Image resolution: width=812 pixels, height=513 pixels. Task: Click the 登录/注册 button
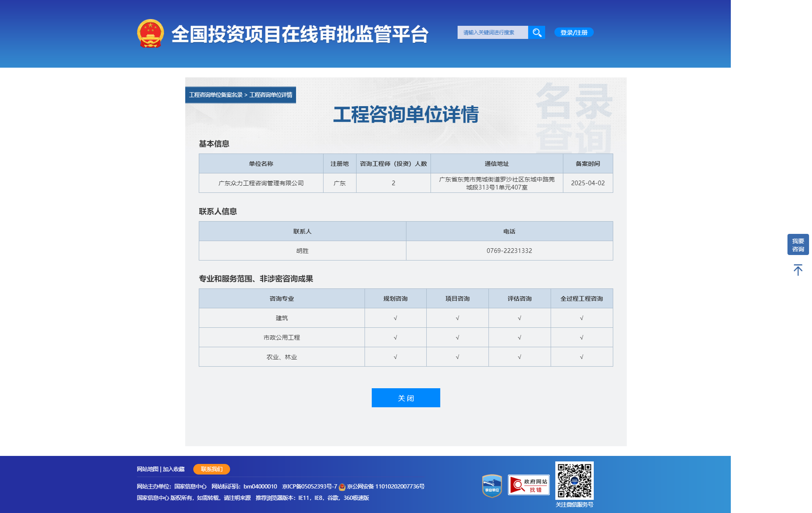click(573, 32)
